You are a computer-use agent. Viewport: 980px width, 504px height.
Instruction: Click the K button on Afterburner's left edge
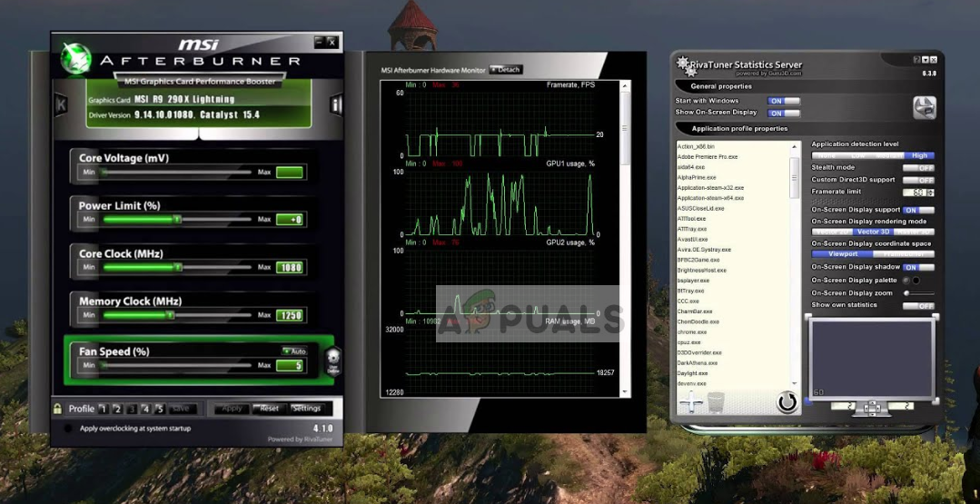(x=61, y=104)
